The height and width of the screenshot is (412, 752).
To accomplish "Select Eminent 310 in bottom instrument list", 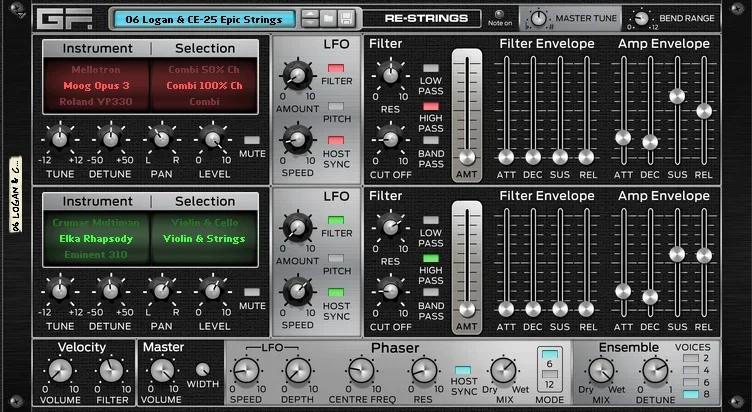I will pyautogui.click(x=96, y=255).
